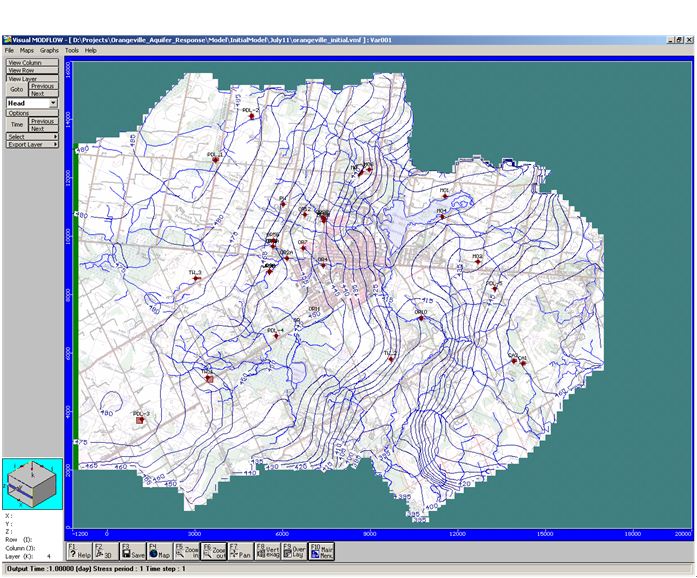Restore the Visual MODFLOW window

coord(679,40)
